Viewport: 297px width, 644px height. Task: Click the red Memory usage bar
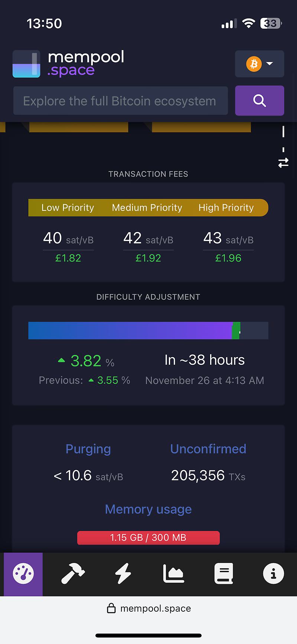click(148, 538)
